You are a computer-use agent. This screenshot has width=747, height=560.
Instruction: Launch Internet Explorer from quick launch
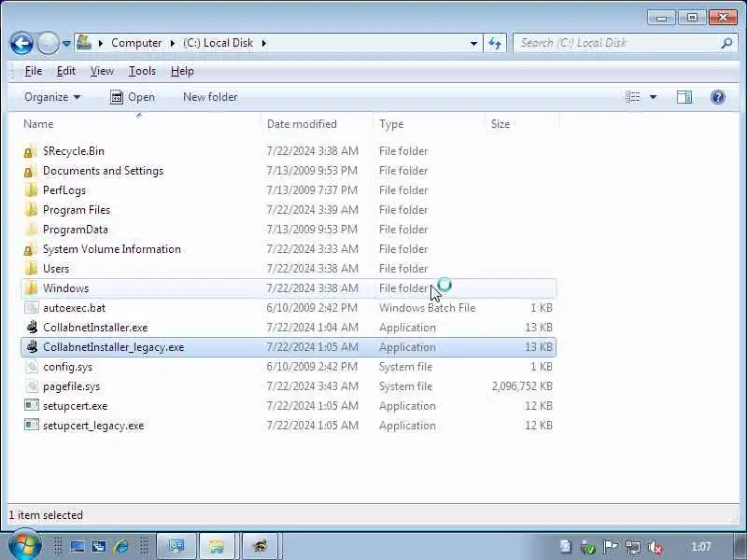click(121, 546)
